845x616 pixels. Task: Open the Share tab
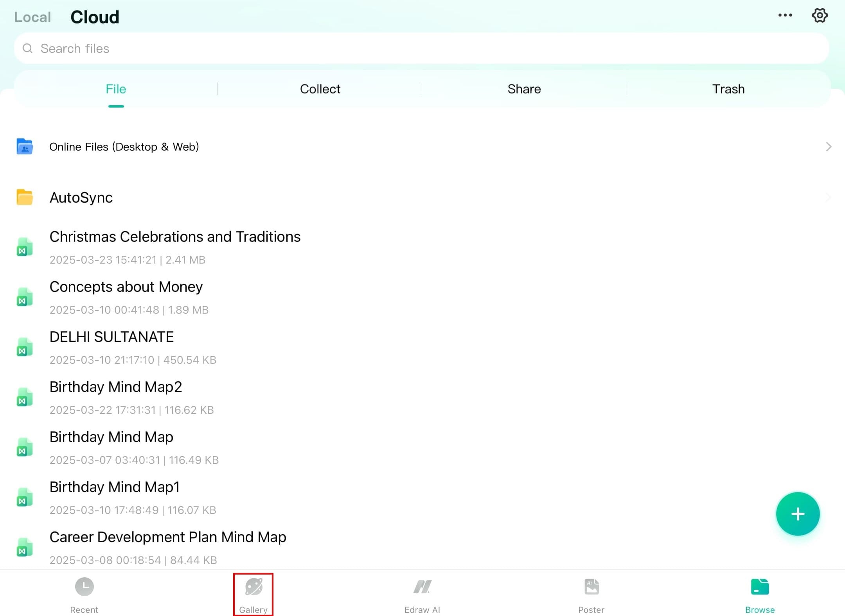[524, 89]
